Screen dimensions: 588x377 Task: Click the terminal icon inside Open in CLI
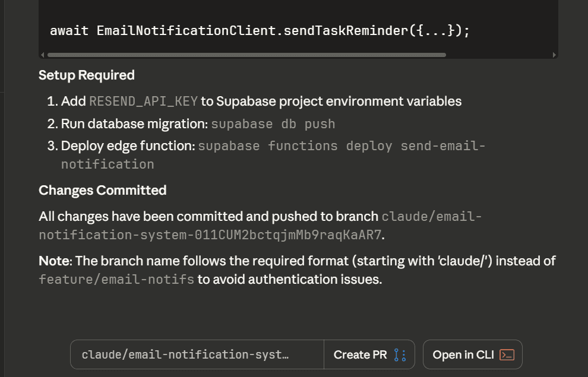506,354
